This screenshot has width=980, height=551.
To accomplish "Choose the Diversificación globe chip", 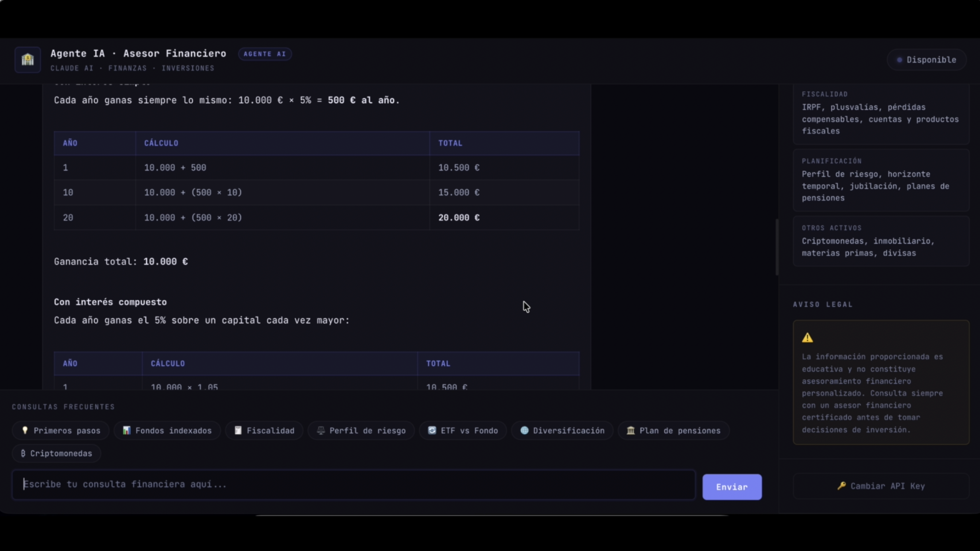I will point(562,430).
